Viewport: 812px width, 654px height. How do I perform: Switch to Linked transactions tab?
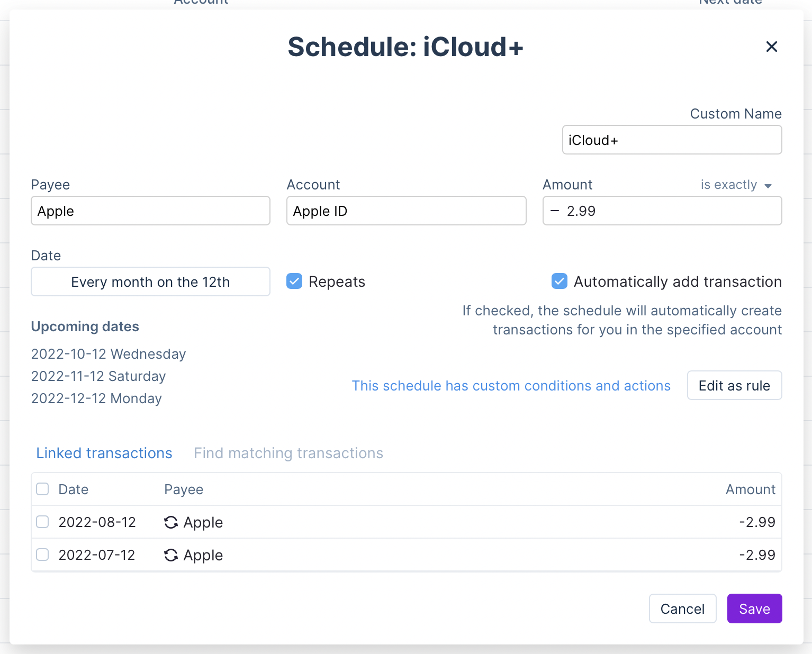(x=104, y=453)
